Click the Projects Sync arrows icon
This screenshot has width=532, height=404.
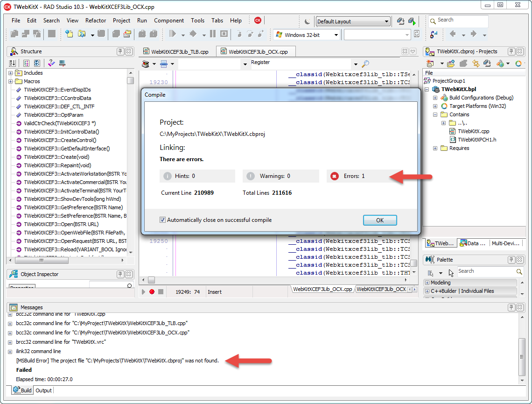tap(476, 64)
